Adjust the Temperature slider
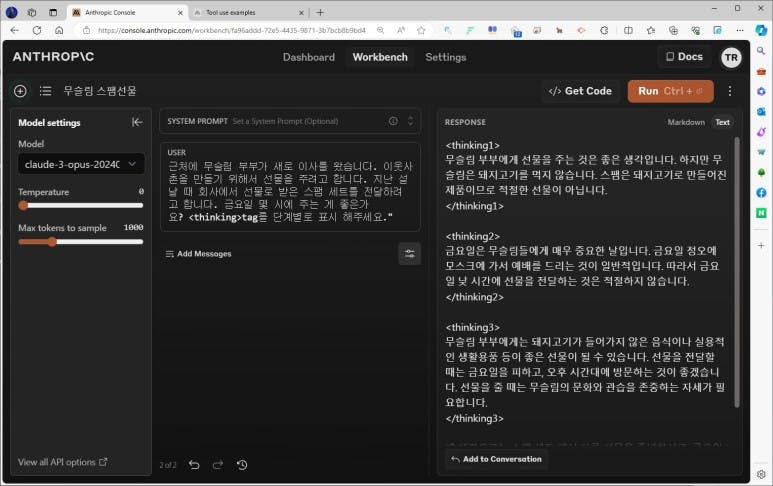Screen dimensions: 773x486 point(81,206)
